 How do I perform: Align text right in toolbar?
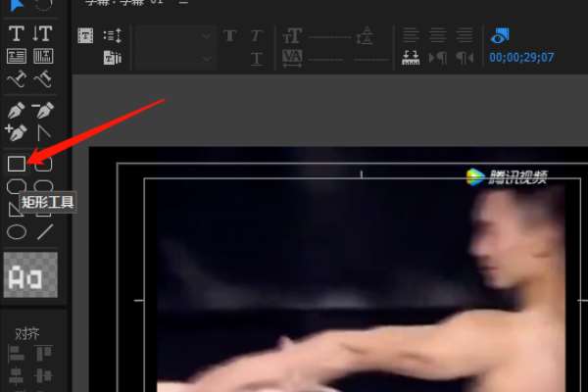point(465,35)
